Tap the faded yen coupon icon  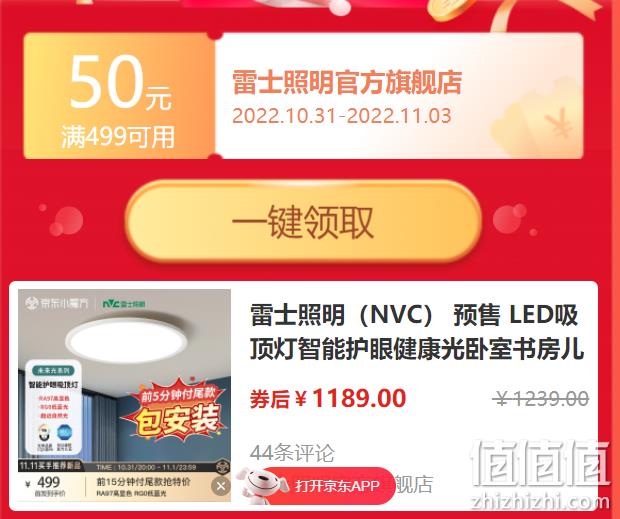[x=533, y=117]
